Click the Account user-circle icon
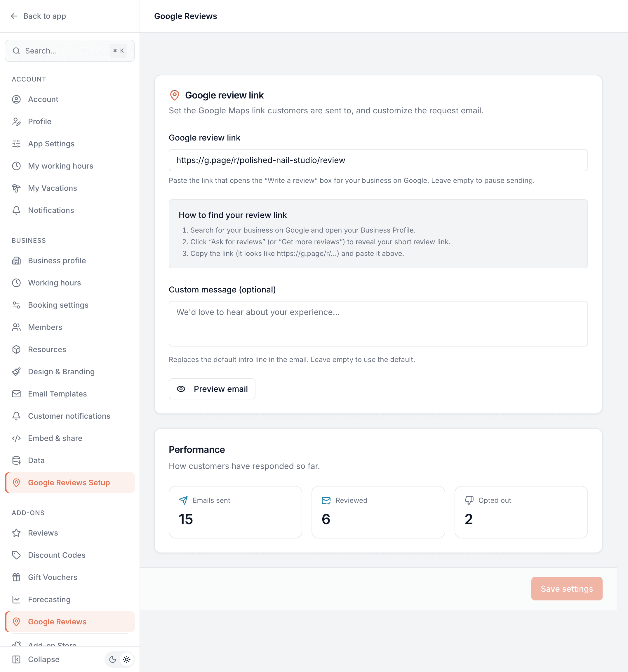Viewport: 628px width, 672px height. click(x=16, y=99)
